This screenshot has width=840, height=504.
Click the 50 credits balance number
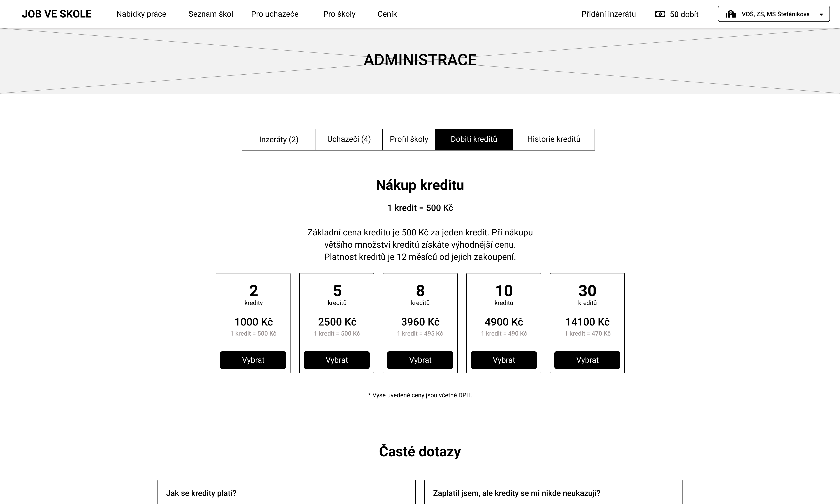[674, 14]
